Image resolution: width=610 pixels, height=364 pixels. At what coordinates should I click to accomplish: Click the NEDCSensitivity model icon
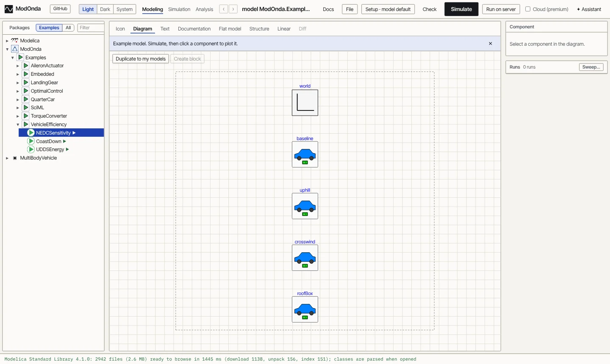coord(31,133)
